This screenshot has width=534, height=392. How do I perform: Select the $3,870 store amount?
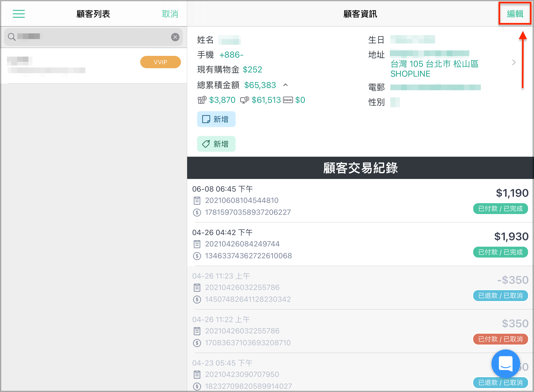222,100
